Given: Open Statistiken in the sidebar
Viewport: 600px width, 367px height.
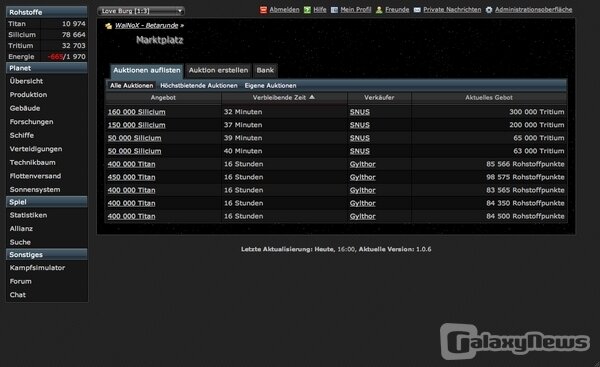Looking at the screenshot, I should pyautogui.click(x=29, y=215).
